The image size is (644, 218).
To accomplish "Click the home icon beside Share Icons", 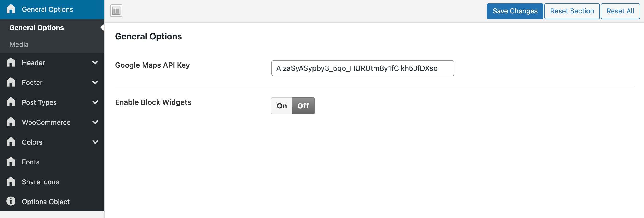I will point(11,182).
